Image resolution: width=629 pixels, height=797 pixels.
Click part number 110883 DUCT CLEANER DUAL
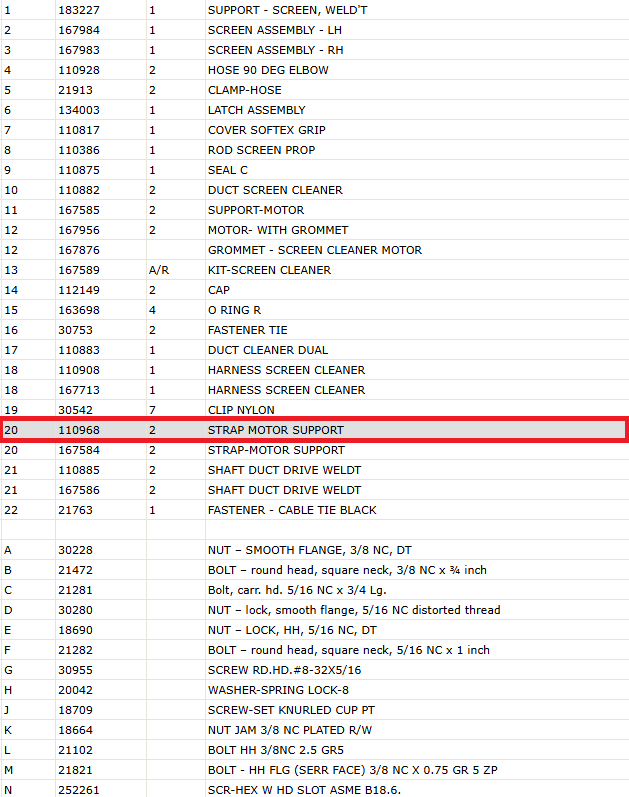click(x=79, y=350)
